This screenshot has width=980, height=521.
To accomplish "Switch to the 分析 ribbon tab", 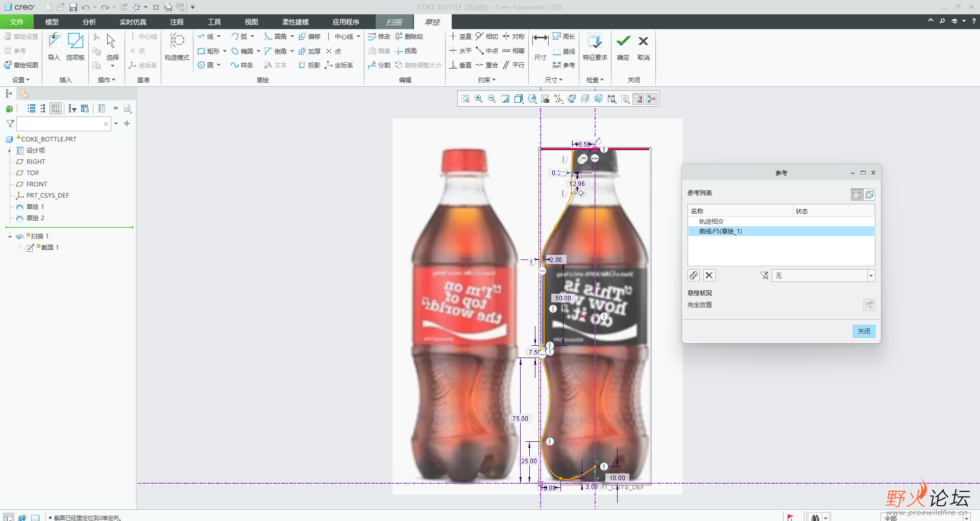I will tap(89, 22).
